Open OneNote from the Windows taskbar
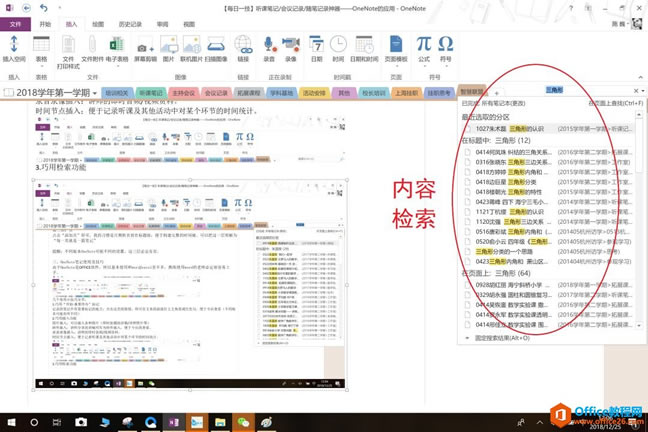Image resolution: width=648 pixels, height=432 pixels. coord(174,422)
